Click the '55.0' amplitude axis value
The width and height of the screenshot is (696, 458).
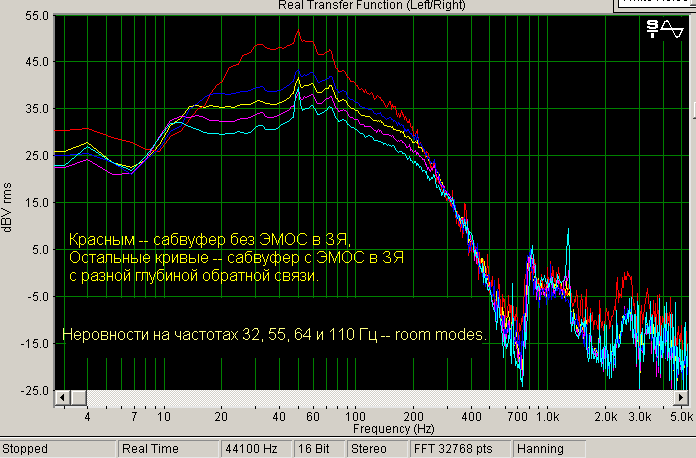(38, 16)
